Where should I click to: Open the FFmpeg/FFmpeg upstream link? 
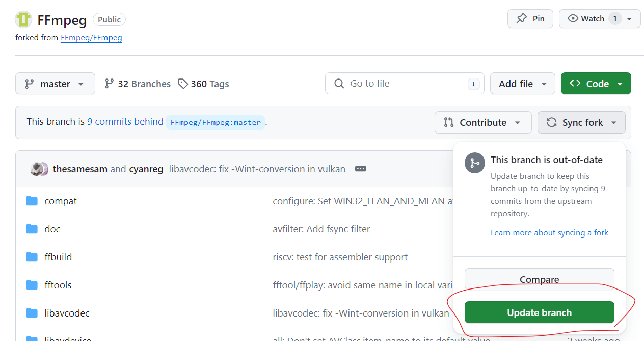click(91, 38)
